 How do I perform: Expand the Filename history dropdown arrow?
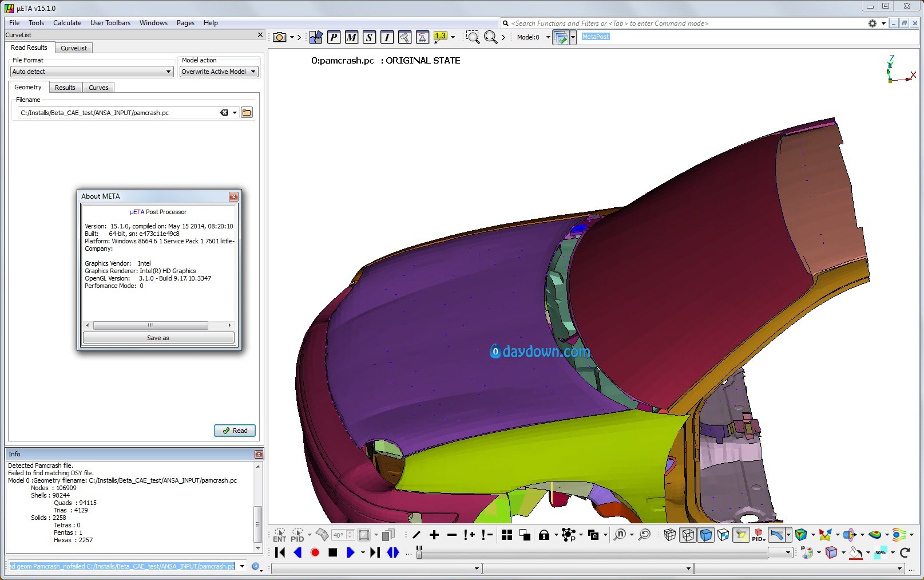pos(235,113)
